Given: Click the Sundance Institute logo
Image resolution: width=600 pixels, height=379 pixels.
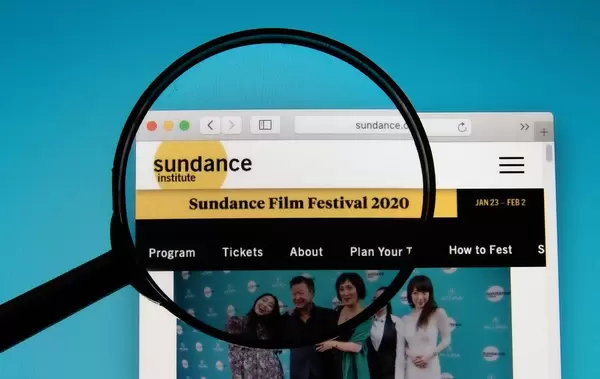Looking at the screenshot, I should pyautogui.click(x=202, y=166).
